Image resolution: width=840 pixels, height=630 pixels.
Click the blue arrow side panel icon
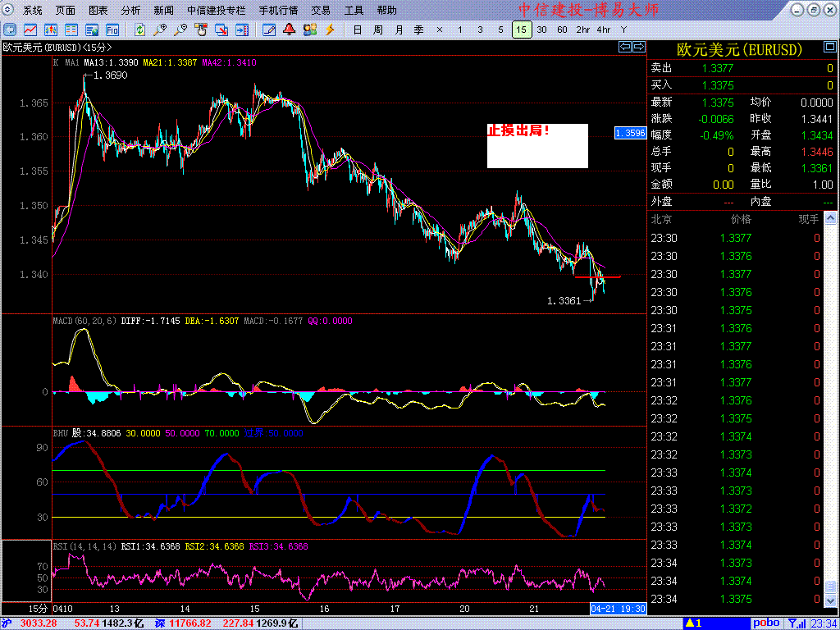pos(243,30)
